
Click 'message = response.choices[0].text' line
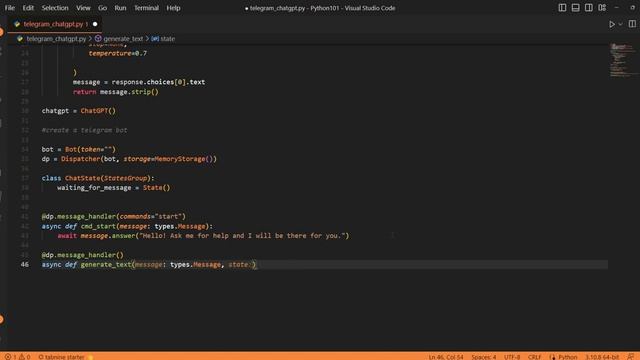click(x=139, y=82)
